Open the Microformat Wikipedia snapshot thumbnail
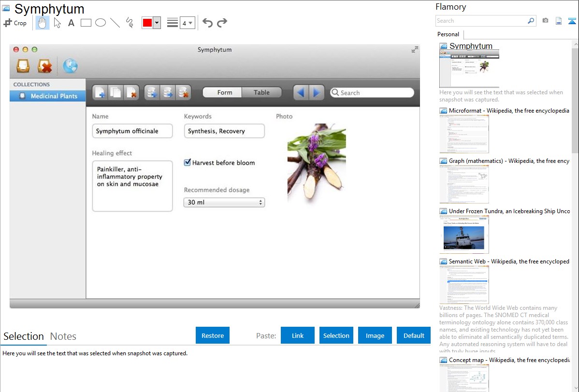 click(464, 134)
